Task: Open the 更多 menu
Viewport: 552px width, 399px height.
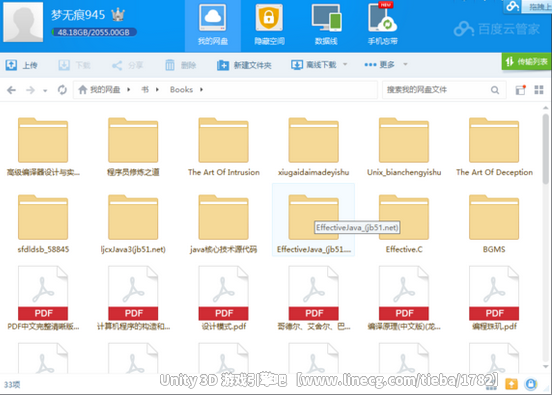Action: [380, 64]
